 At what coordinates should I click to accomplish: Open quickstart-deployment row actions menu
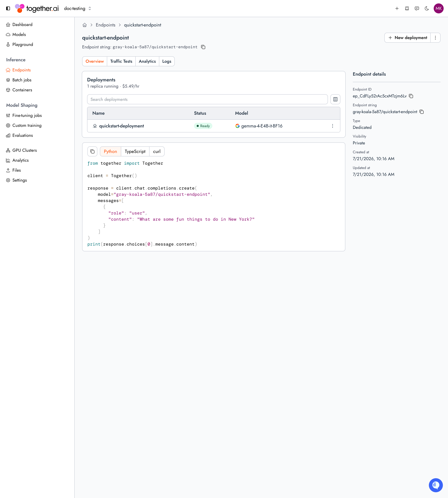tap(333, 126)
